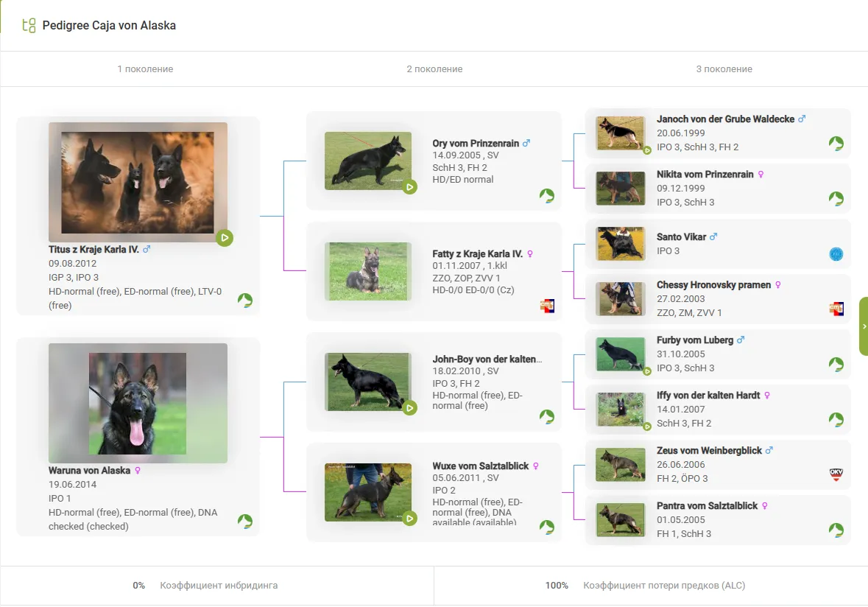Click the pedigree tree icon in header

pyautogui.click(x=29, y=26)
